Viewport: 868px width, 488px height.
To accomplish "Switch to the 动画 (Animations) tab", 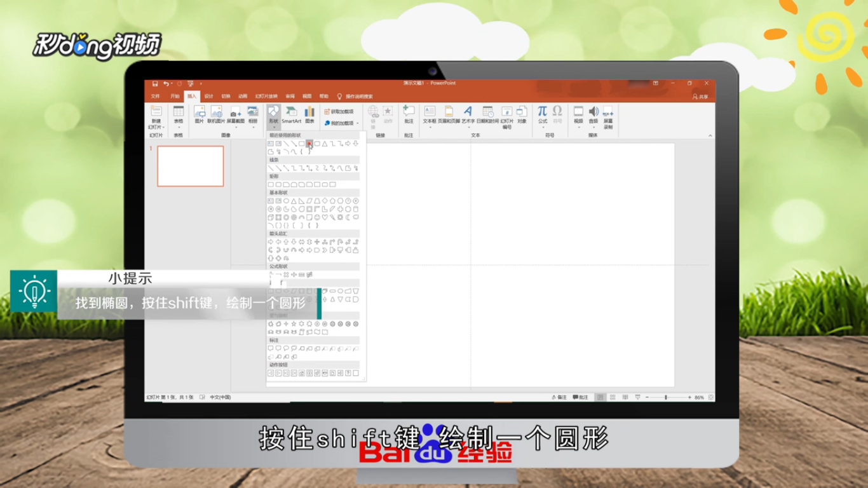I will pyautogui.click(x=243, y=96).
